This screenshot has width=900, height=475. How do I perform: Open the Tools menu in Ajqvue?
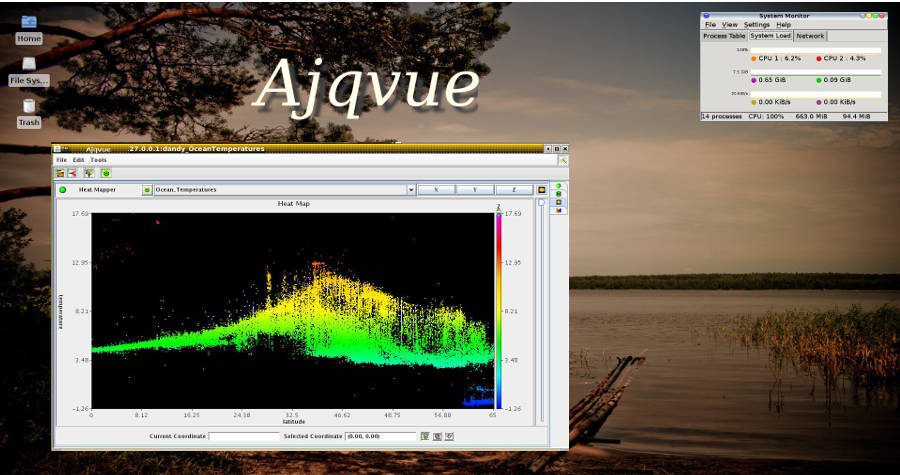(98, 160)
